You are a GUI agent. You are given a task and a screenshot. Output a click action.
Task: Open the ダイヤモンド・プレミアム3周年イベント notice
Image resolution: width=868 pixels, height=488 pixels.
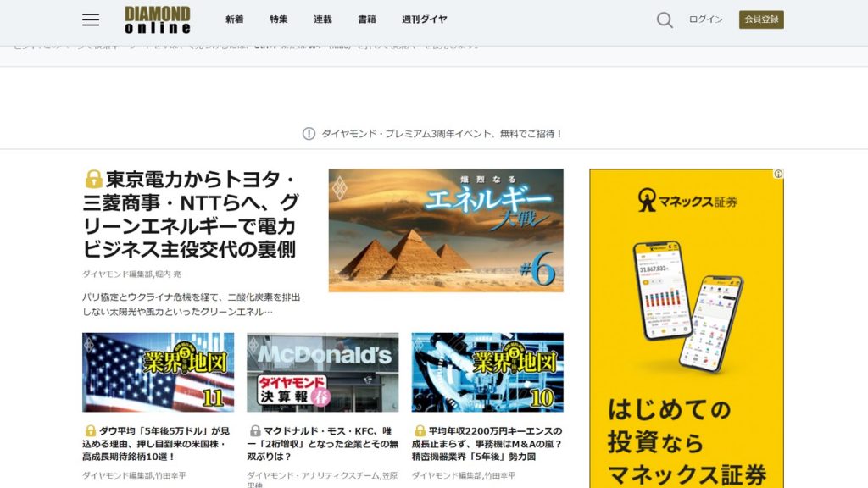[x=442, y=133]
